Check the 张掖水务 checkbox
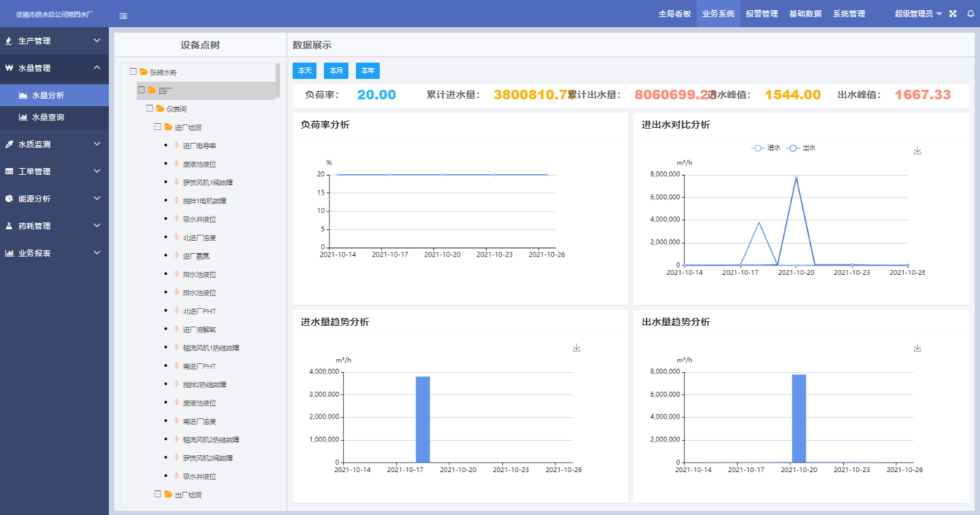This screenshot has width=980, height=515. (133, 71)
